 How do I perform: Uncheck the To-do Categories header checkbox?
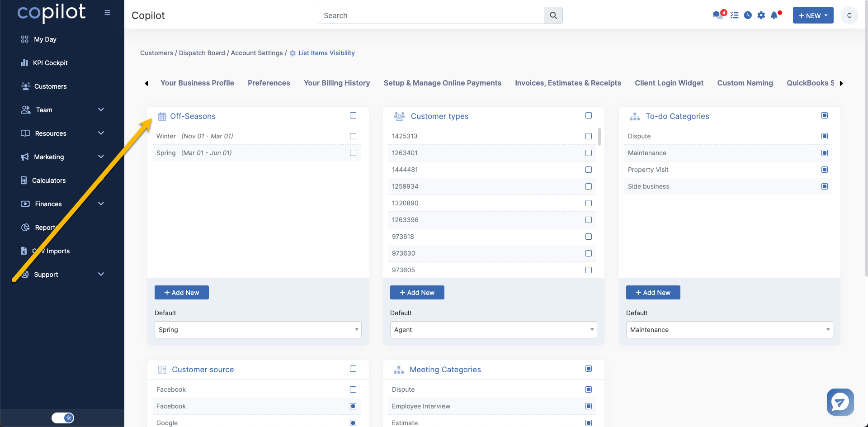(x=825, y=115)
